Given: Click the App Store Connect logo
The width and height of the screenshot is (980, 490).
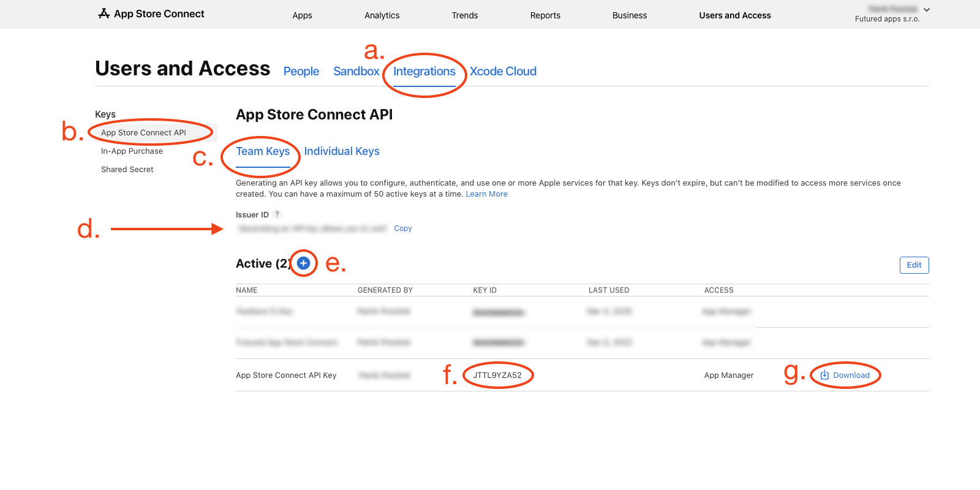Looking at the screenshot, I should coord(151,14).
